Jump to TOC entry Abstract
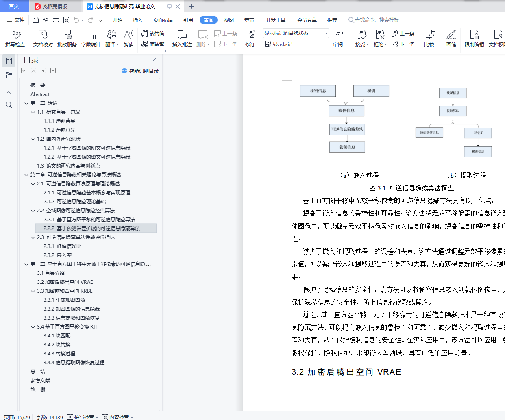The image size is (505, 420). point(40,94)
